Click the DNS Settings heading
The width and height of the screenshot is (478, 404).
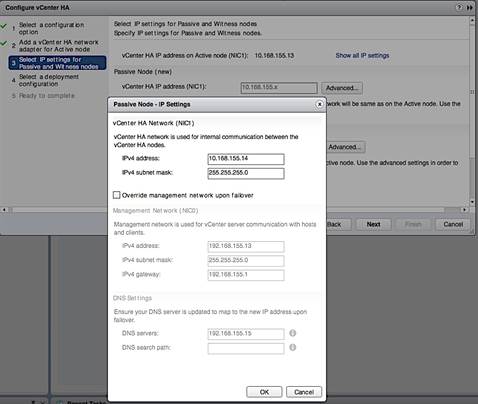click(x=132, y=298)
